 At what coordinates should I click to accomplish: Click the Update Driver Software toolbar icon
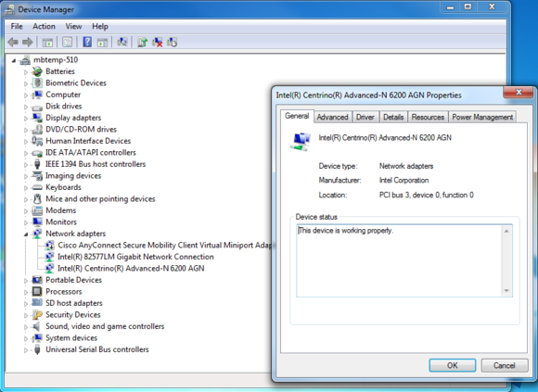tap(142, 42)
